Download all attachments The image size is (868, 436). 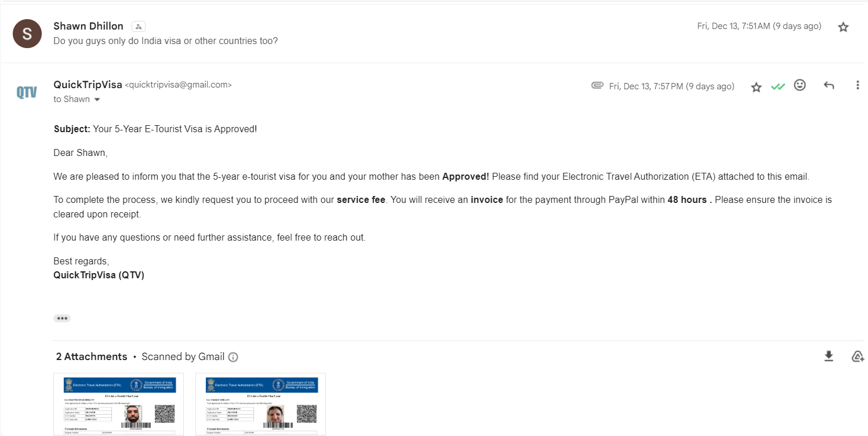coord(829,356)
